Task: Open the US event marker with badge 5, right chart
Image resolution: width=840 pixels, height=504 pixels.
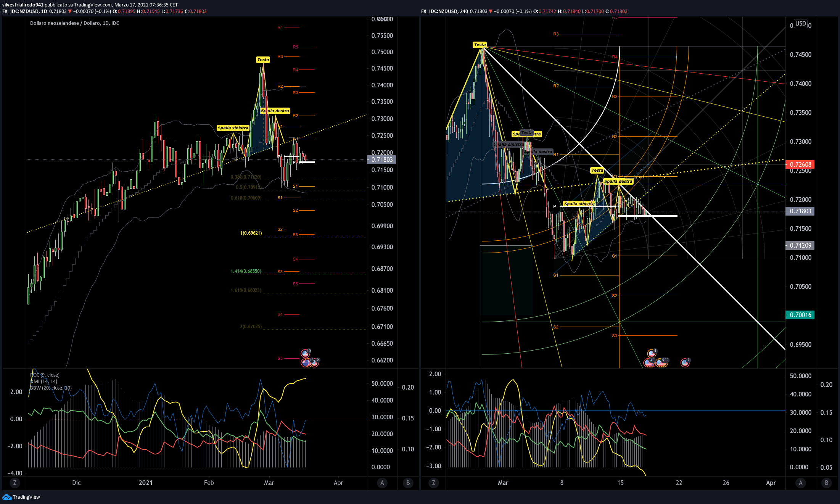Action: pos(660,363)
